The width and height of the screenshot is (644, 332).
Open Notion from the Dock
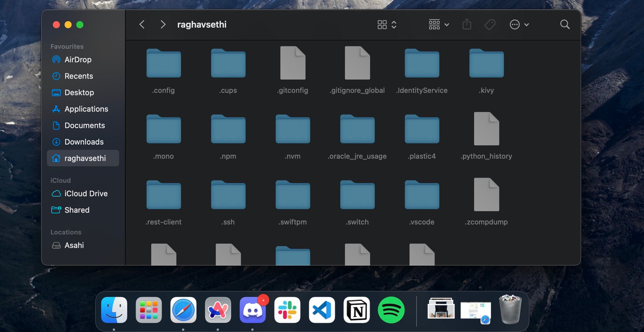point(357,309)
